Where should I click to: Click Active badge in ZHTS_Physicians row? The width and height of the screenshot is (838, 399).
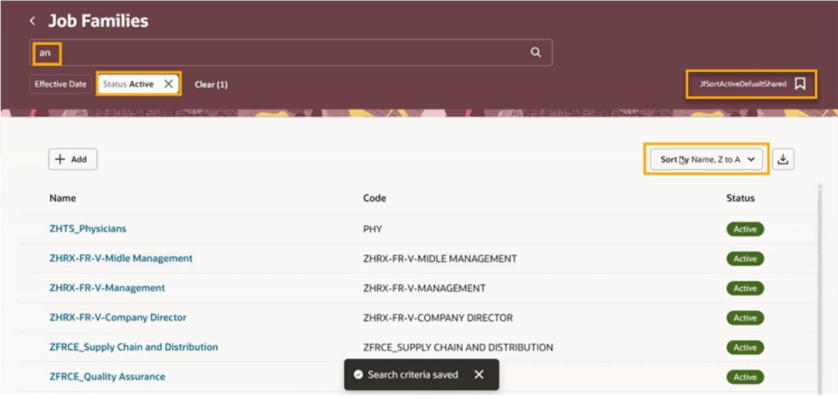(x=745, y=229)
